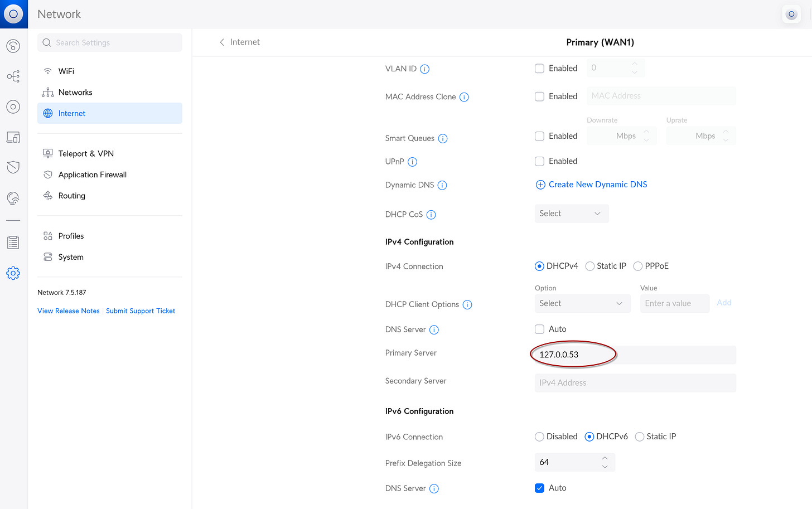
Task: Open the Client Devices icon
Action: [13, 137]
